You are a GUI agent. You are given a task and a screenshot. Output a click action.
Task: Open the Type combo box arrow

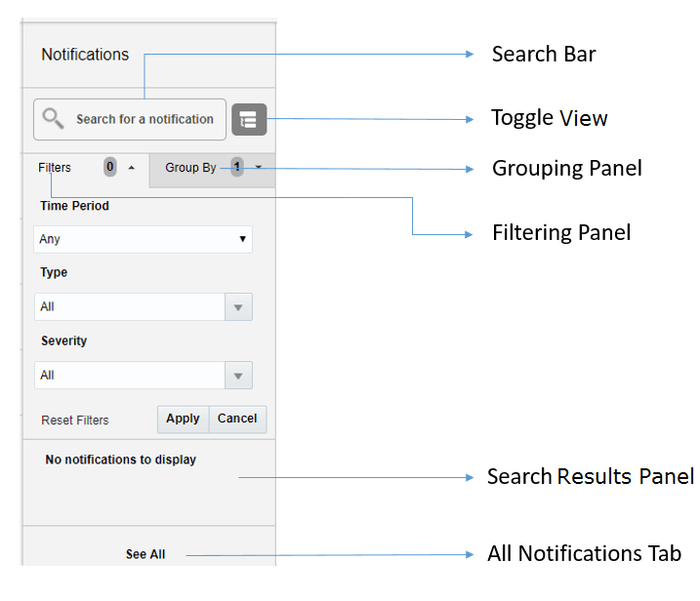click(x=238, y=307)
